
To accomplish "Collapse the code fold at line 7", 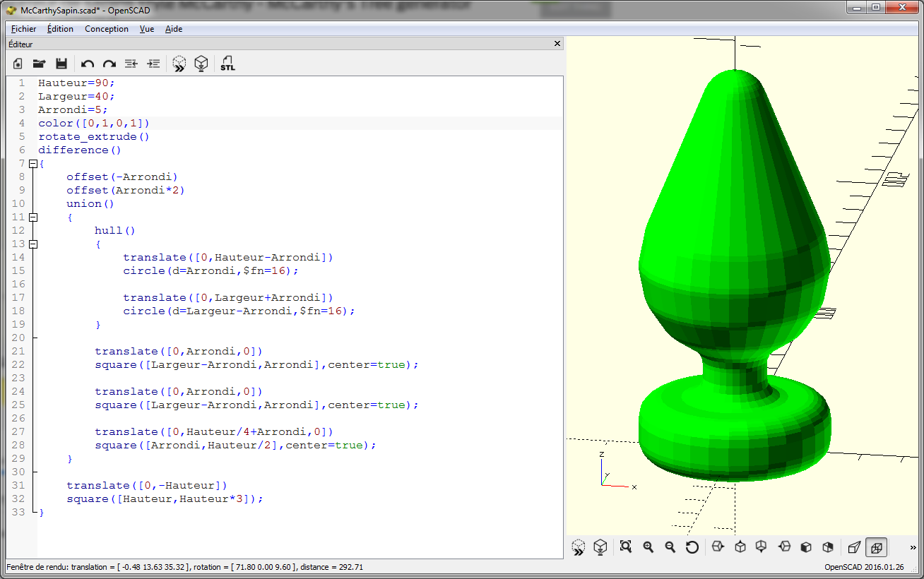I will click(33, 163).
